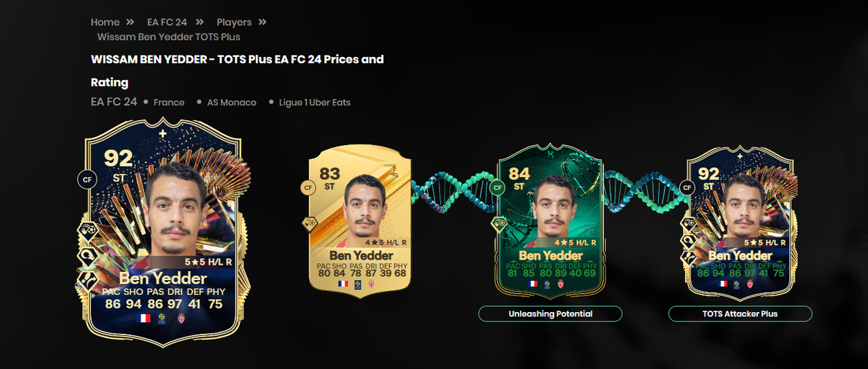868x369 pixels.
Task: Click the French flag on the large TOTS card
Action: [144, 317]
